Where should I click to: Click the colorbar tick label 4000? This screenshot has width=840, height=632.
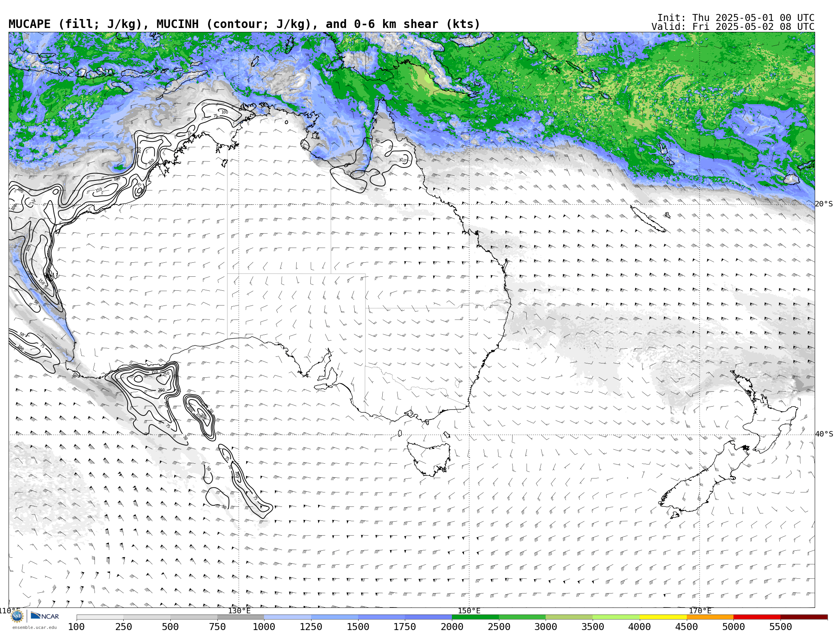coord(640,627)
